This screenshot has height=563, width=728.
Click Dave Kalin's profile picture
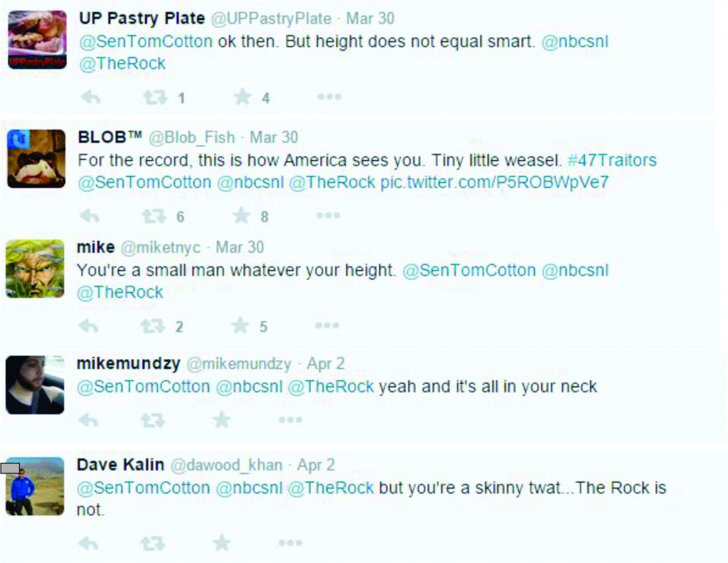click(x=35, y=486)
